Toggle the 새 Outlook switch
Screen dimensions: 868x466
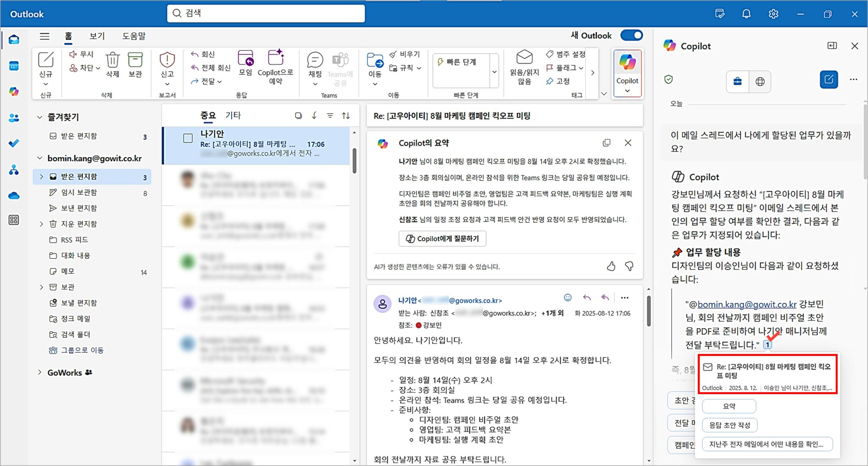pos(632,35)
